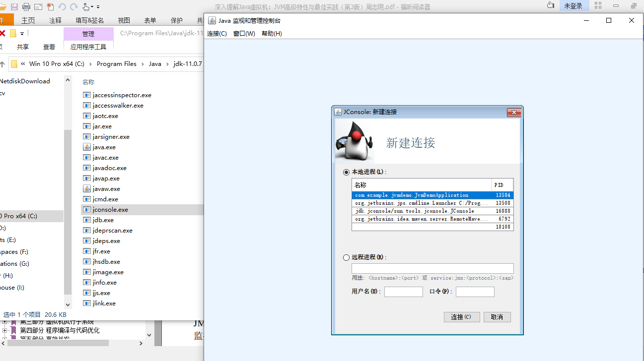Screen dimensions: 644x361
Task: Close the JConsole 新建连接 dialog
Action: (x=514, y=113)
